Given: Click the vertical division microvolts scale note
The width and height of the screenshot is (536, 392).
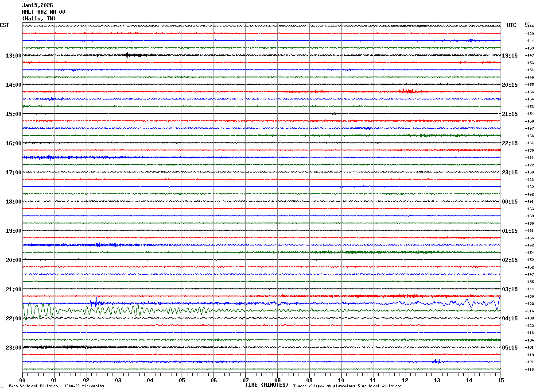Looking at the screenshot, I should pos(56,386).
